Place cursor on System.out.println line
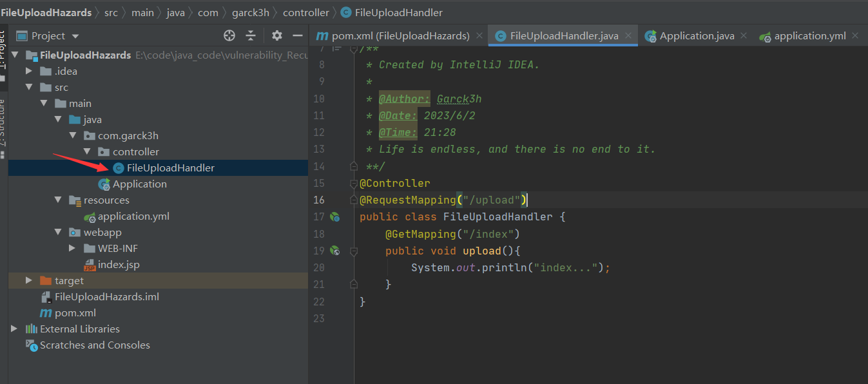Viewport: 868px width, 384px height. (510, 267)
